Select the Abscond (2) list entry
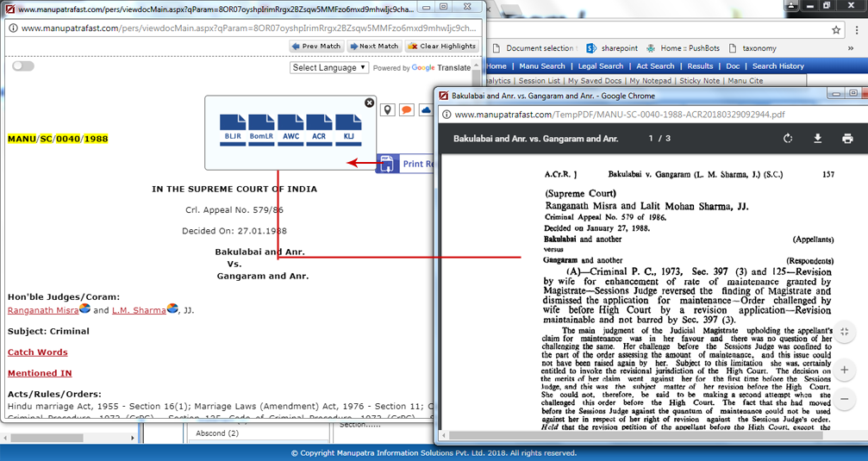Image resolution: width=868 pixels, height=461 pixels. tap(217, 433)
